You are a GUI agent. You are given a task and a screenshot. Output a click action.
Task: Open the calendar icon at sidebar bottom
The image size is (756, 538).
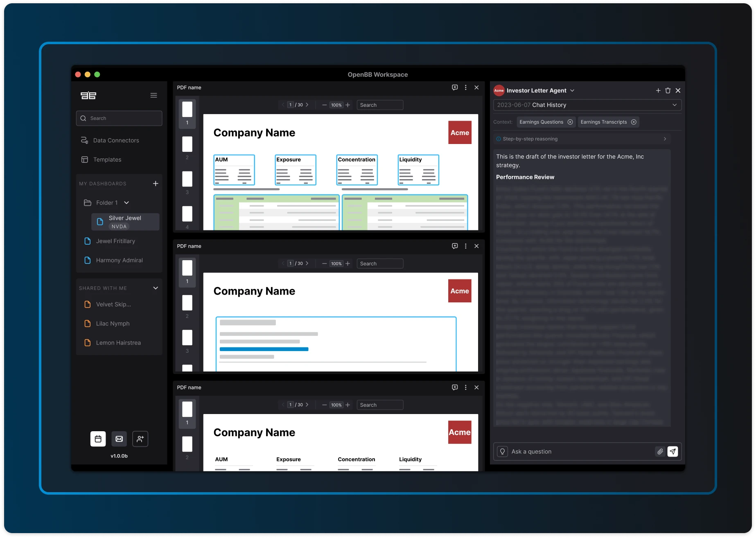[x=98, y=439]
